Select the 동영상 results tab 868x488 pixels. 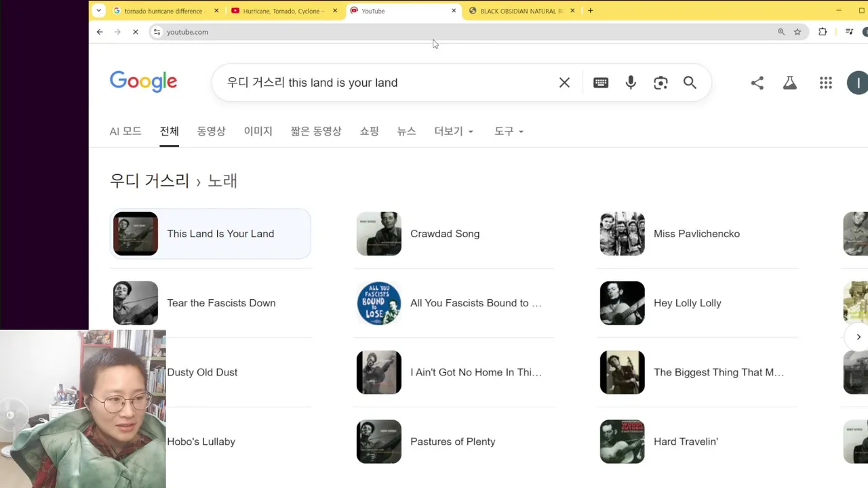tap(211, 131)
